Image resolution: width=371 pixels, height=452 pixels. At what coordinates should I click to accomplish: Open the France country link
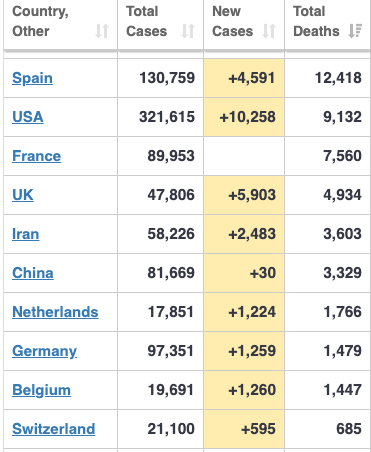37,156
